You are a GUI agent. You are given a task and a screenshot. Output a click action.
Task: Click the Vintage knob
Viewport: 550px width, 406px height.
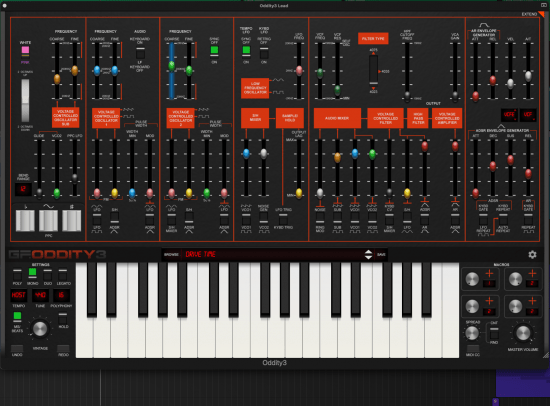40,329
